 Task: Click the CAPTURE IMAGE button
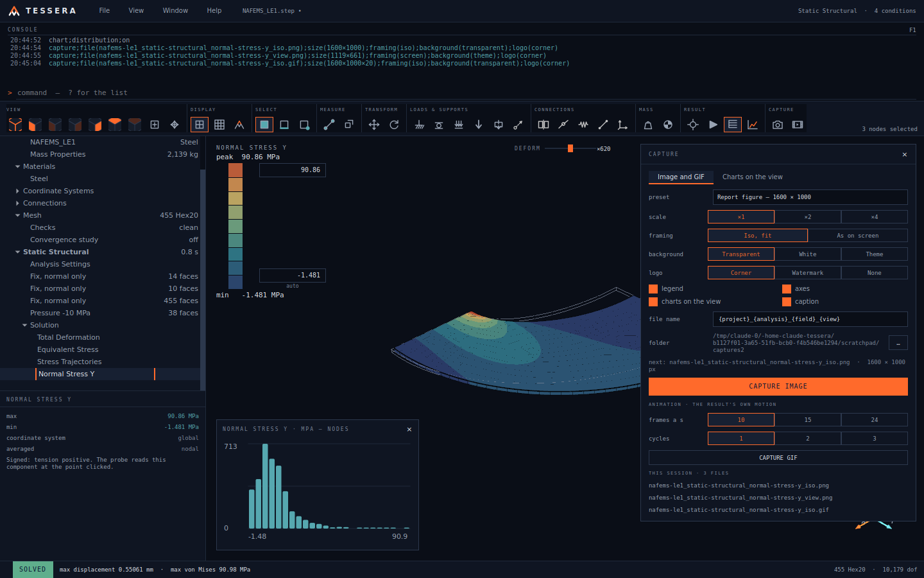[x=778, y=386]
